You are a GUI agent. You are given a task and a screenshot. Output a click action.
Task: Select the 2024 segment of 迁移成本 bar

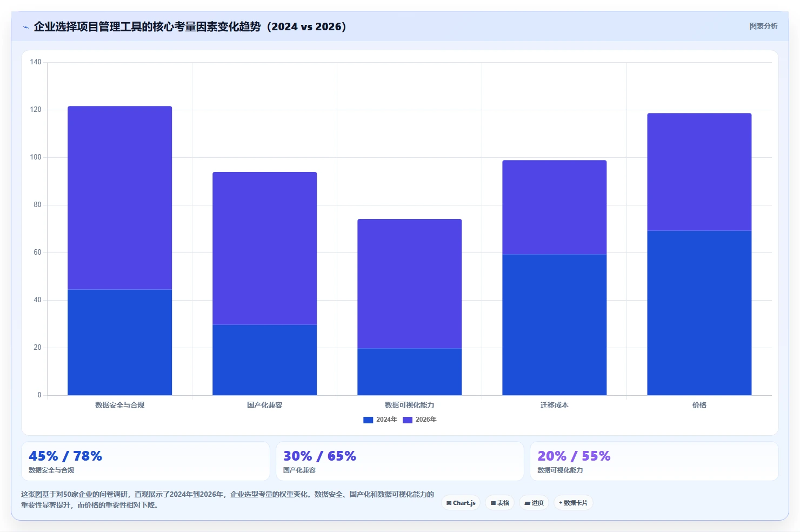pos(555,324)
